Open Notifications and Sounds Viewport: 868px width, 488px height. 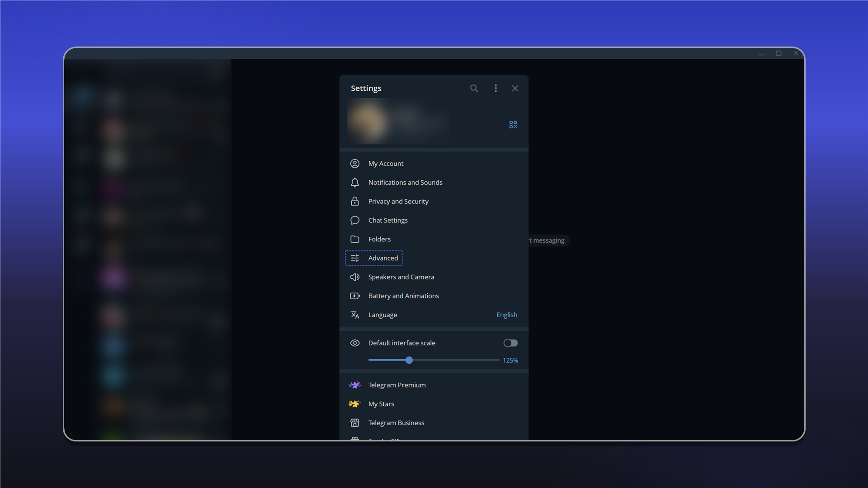[x=434, y=183]
